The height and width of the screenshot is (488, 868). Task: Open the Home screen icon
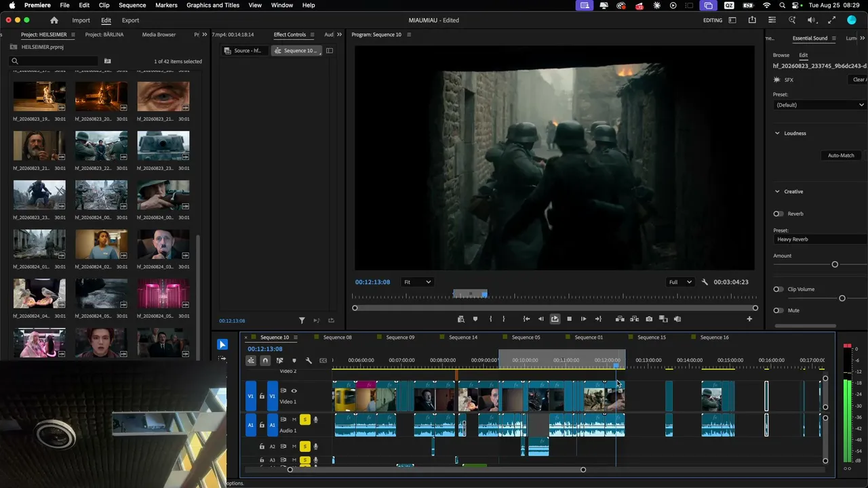[x=54, y=20]
